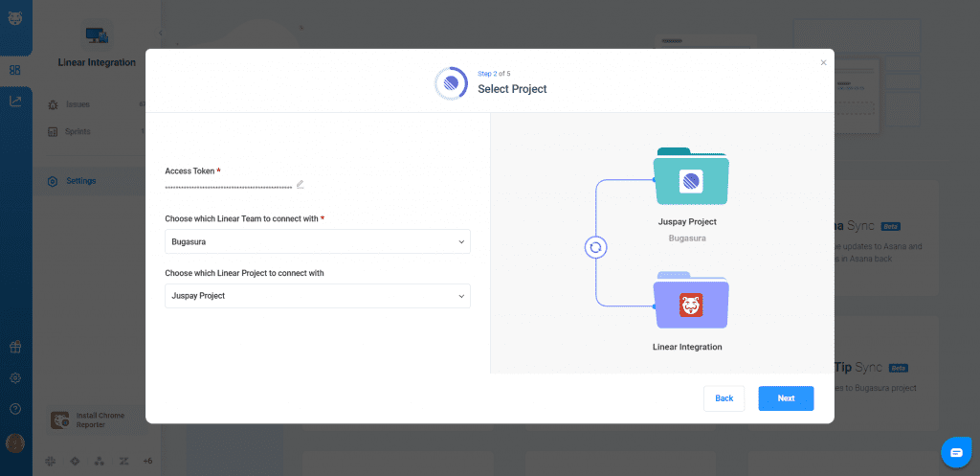Edit the Access Token with pencil icon

pos(300,185)
